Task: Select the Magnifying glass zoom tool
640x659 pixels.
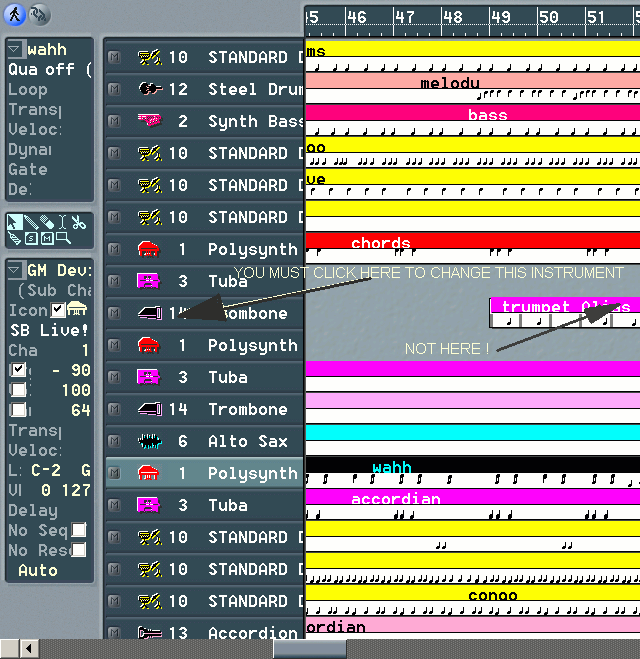Action: point(63,238)
